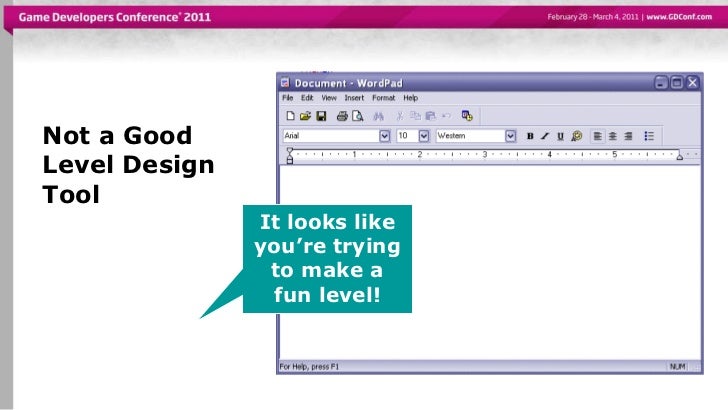Maximize the WordPad window
Image resolution: width=728 pixels, height=410 pixels.
point(676,83)
